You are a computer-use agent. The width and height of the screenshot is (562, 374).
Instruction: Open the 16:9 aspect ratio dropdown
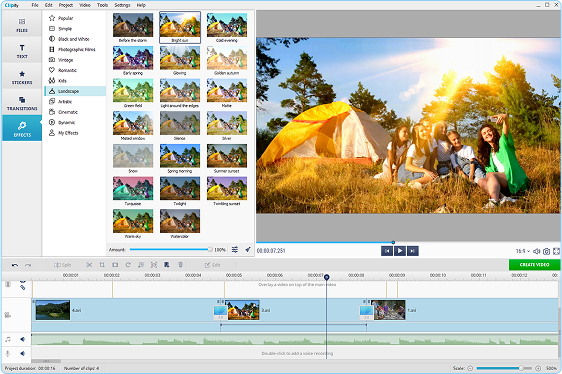[x=523, y=251]
